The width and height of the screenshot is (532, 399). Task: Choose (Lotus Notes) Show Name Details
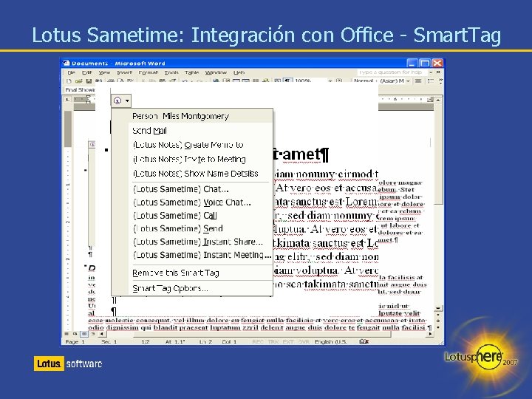[192, 174]
